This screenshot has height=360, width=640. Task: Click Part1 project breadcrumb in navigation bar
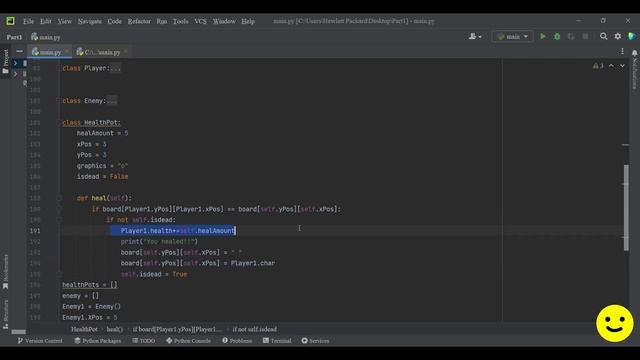click(x=14, y=37)
